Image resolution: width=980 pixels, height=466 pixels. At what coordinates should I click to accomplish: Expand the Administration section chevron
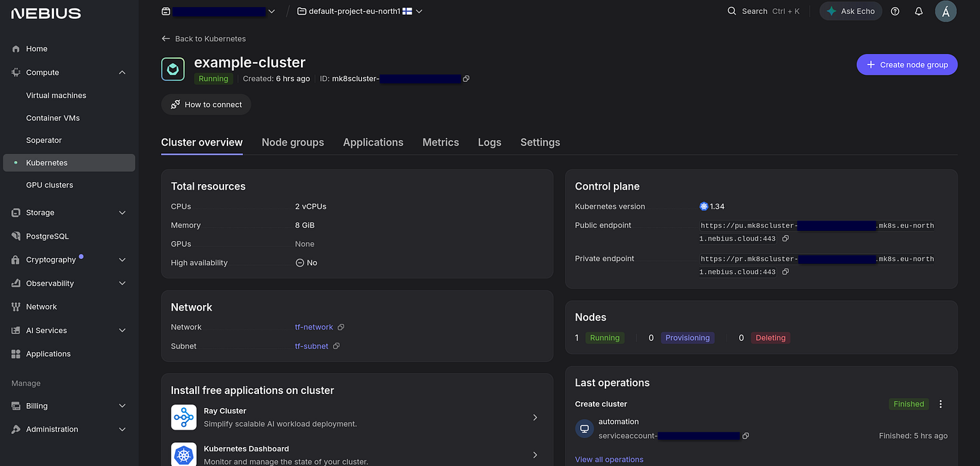coord(122,430)
